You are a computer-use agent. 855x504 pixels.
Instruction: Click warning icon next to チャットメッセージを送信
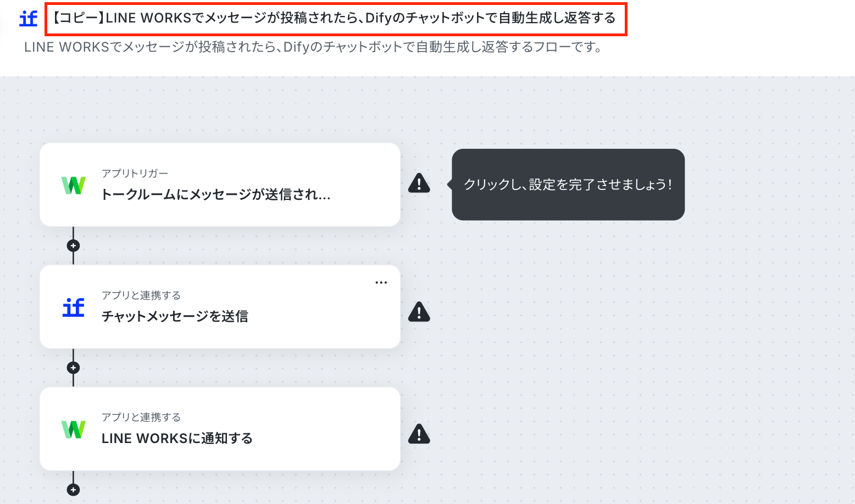tap(419, 312)
